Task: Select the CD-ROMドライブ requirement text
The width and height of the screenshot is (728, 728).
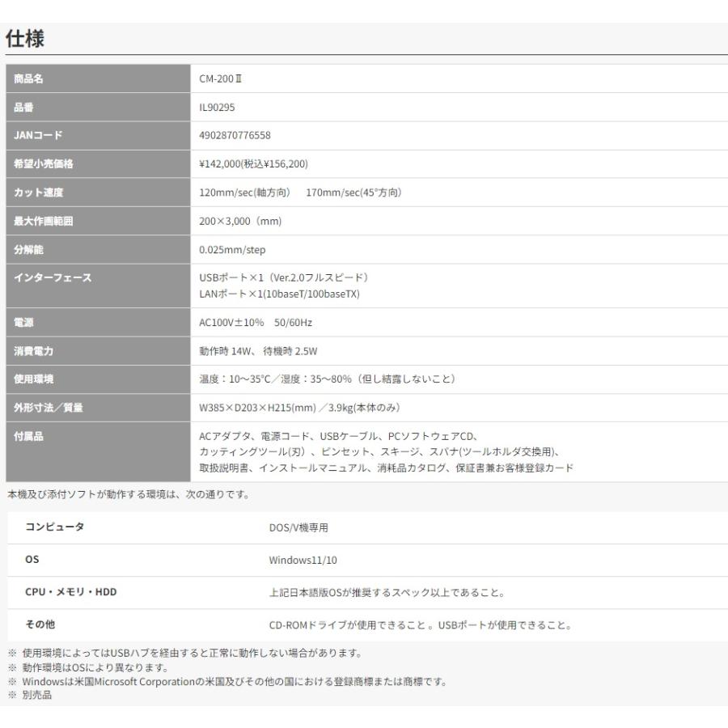Action: point(421,625)
